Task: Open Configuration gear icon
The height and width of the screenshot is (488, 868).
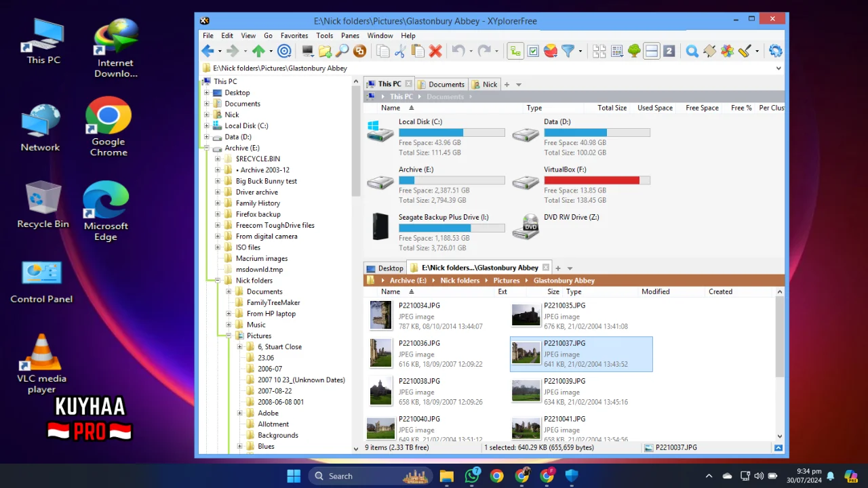Action: tap(776, 51)
